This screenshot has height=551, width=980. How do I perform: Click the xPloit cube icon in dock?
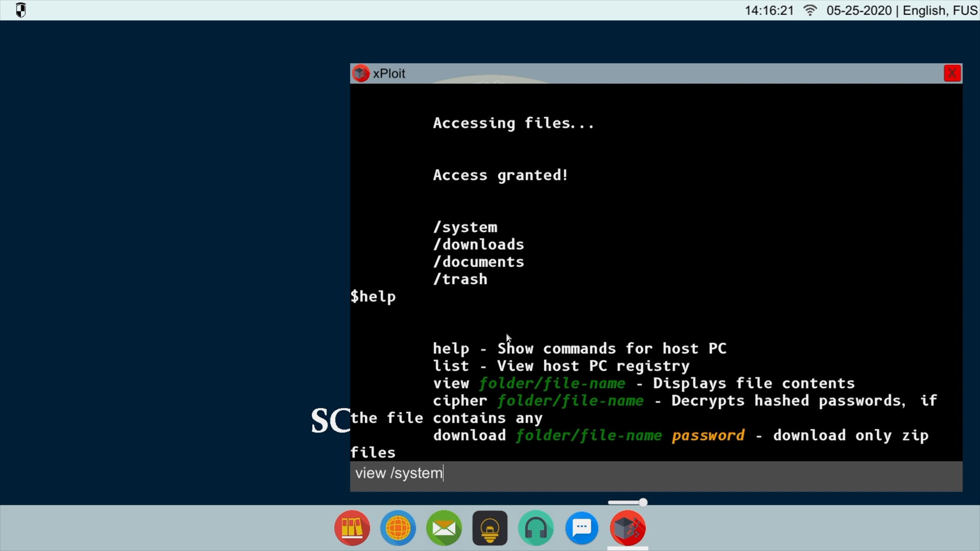click(628, 528)
